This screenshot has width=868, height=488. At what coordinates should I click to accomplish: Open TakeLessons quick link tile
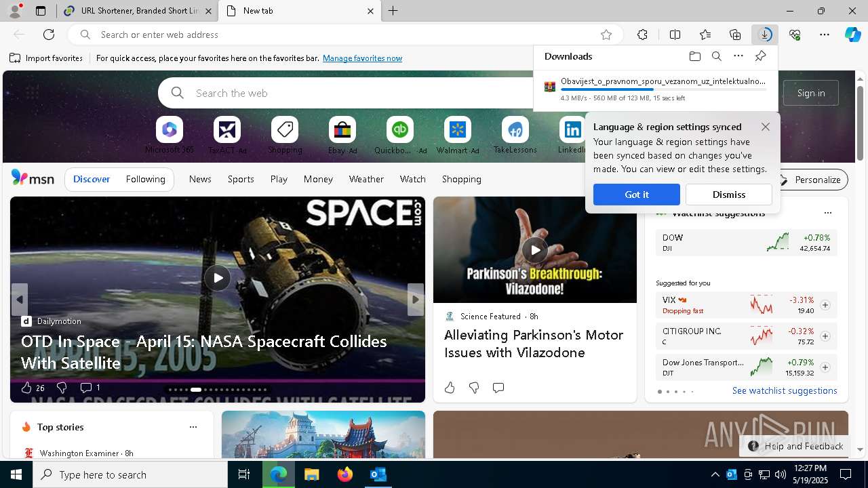click(x=515, y=136)
